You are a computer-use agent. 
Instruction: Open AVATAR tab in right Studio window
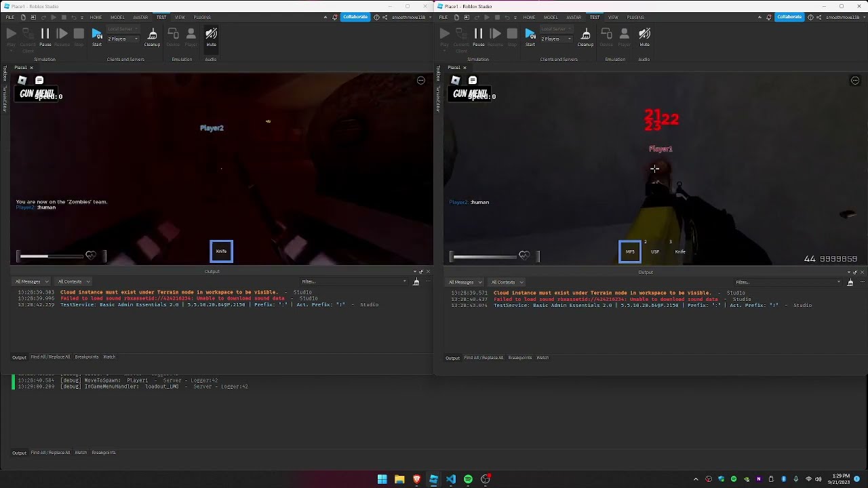(574, 17)
